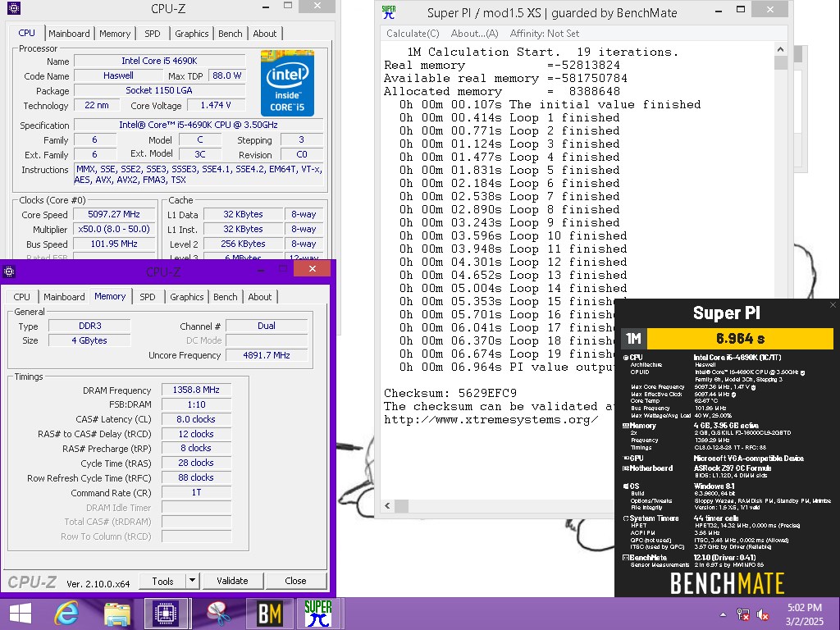Image resolution: width=840 pixels, height=630 pixels.
Task: Open Graphics tab in lower CPU-Z window
Action: pyautogui.click(x=186, y=297)
